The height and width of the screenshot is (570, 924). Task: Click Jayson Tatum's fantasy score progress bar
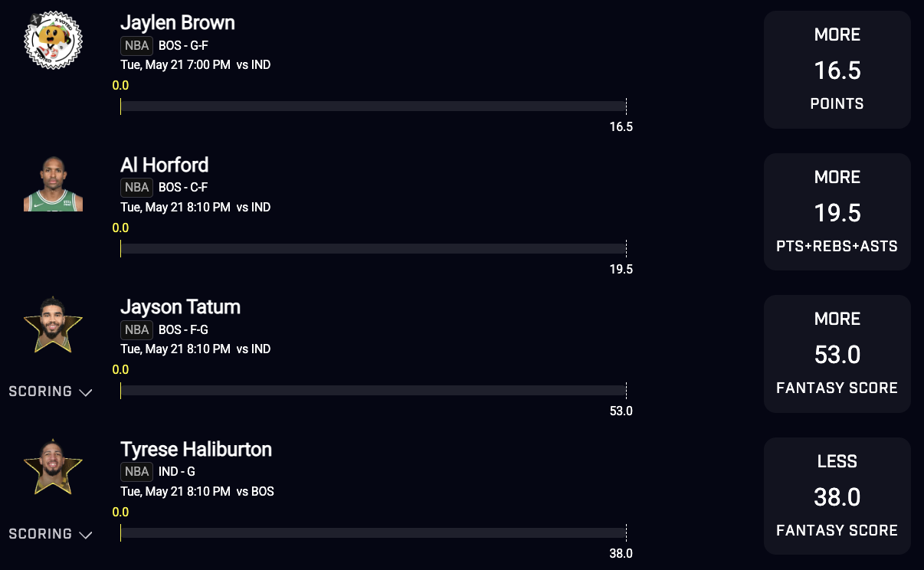[x=373, y=391]
